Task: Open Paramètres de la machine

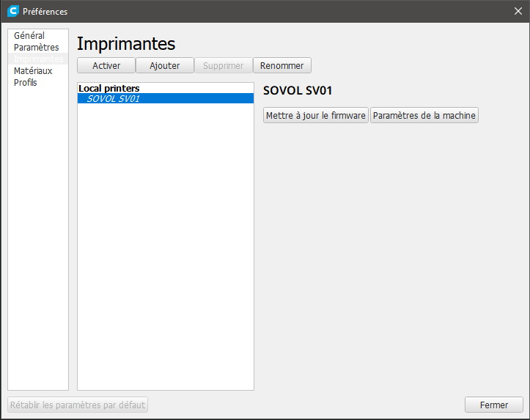Action: (424, 116)
